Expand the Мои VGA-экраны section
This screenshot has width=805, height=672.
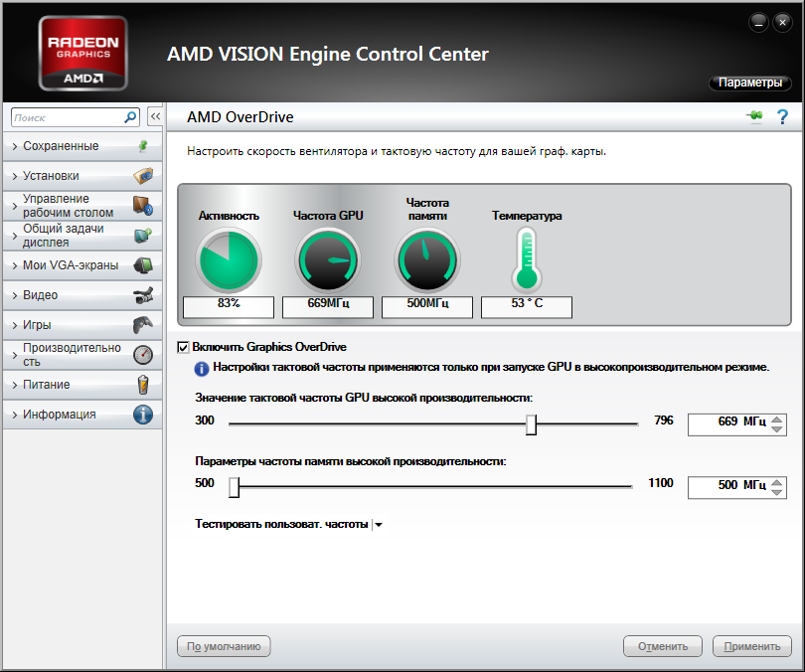point(14,265)
